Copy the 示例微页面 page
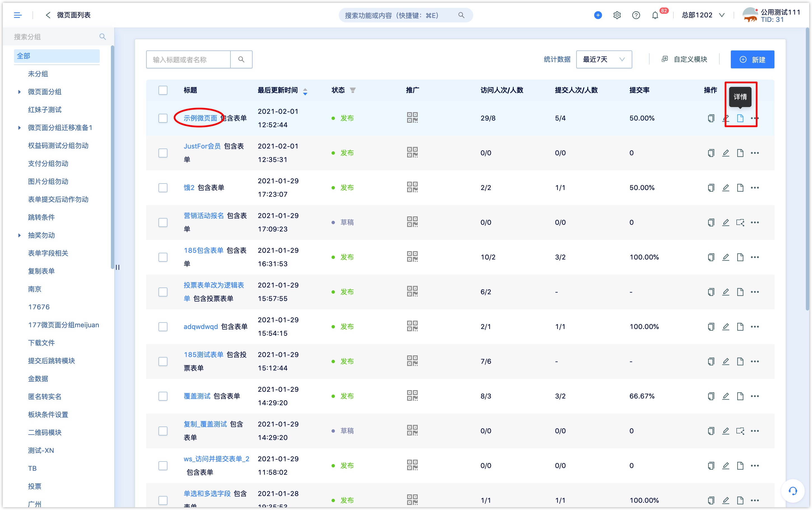Image resolution: width=812 pixels, height=510 pixels. coord(711,118)
